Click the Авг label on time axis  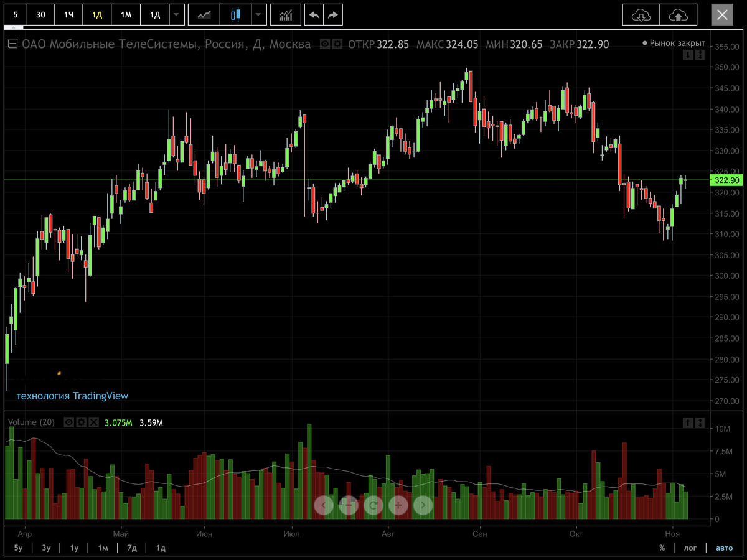387,533
